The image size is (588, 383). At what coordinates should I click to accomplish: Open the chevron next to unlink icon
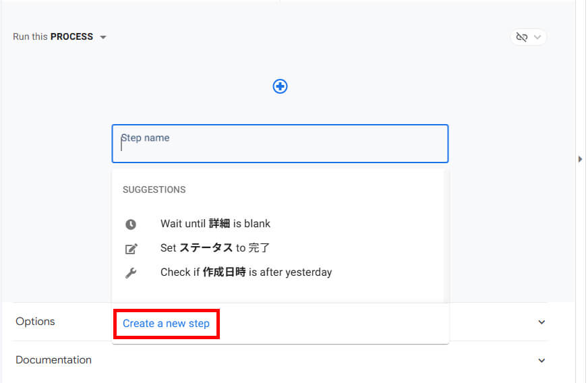coord(537,37)
